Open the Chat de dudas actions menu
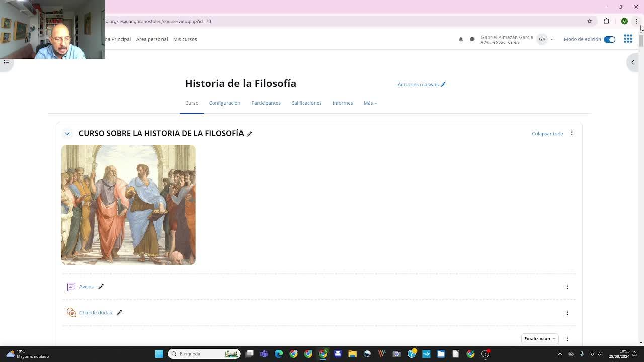Screen dimensions: 644x362 pyautogui.click(x=567, y=313)
